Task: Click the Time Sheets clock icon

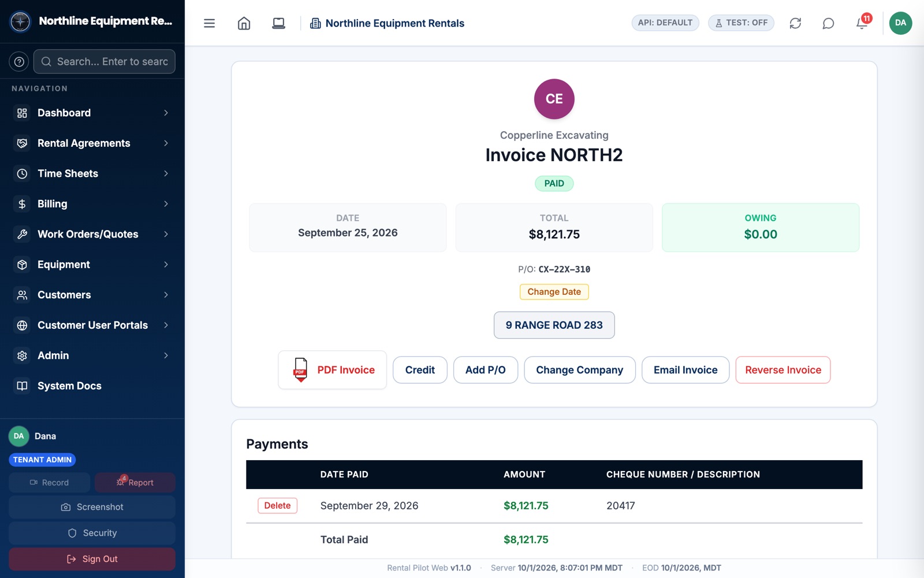Action: 22,173
